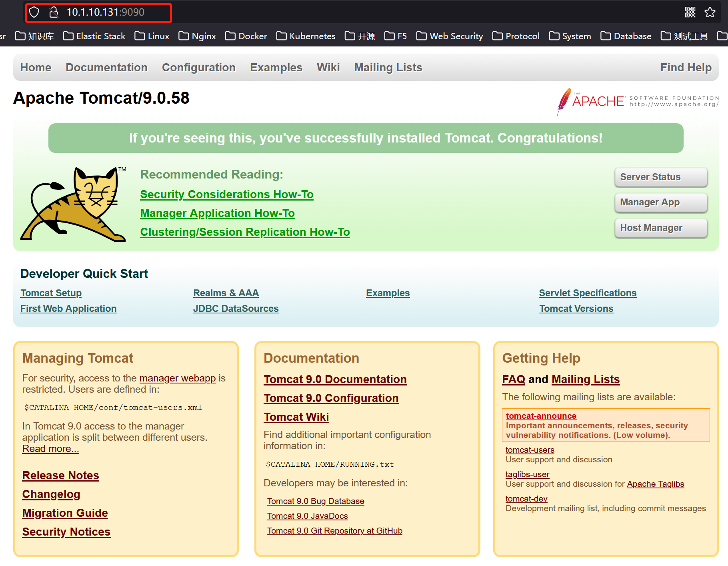728x566 pixels.
Task: Open the Security Notices link
Action: click(x=66, y=532)
